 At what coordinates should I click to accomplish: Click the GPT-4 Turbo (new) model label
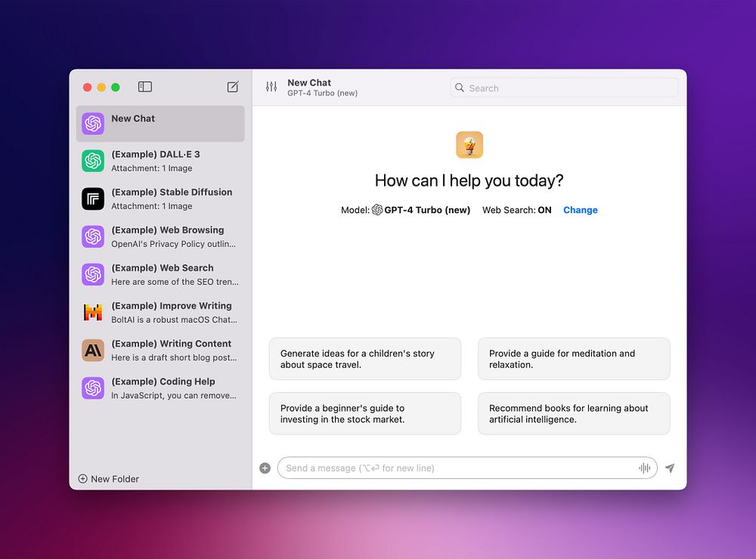pos(427,210)
